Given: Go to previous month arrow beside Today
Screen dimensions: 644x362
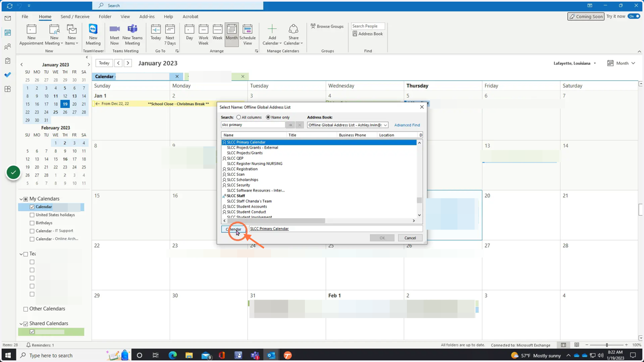Looking at the screenshot, I should pyautogui.click(x=119, y=63).
